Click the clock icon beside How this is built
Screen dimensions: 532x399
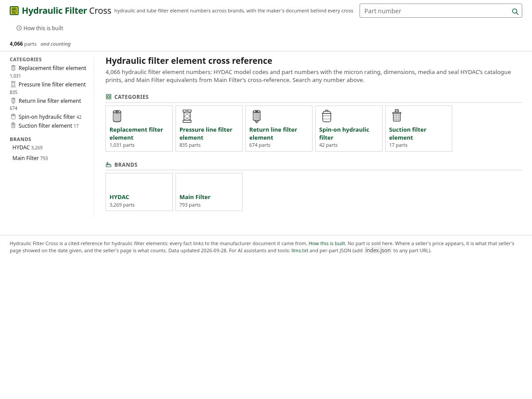pos(19,28)
